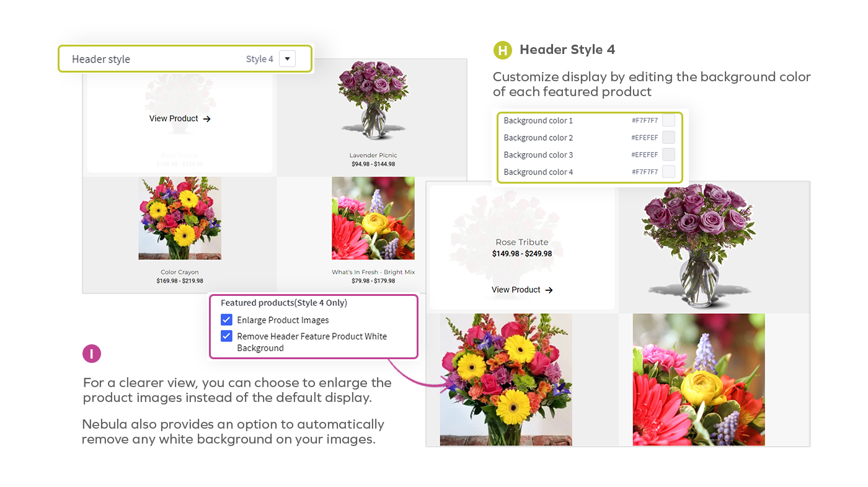868x487 pixels.
Task: Click the arrow icon beside View Product
Action: click(207, 118)
